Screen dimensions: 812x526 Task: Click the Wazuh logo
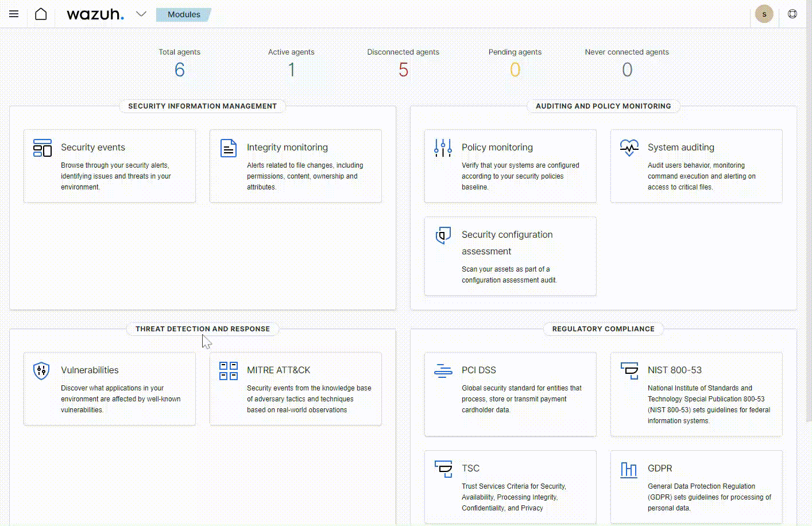coord(95,14)
